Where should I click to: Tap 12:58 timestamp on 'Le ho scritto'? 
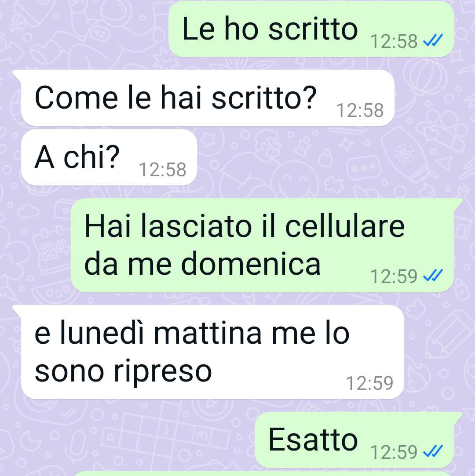(394, 41)
